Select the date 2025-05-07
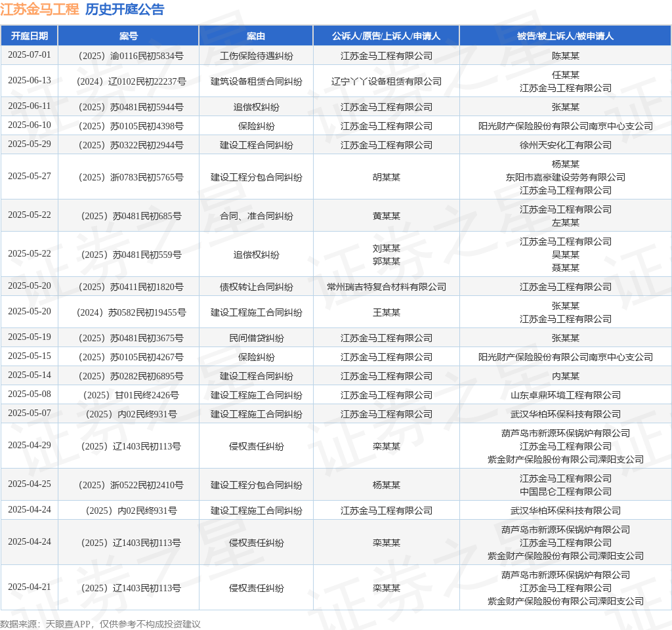This screenshot has width=672, height=630. point(29,413)
